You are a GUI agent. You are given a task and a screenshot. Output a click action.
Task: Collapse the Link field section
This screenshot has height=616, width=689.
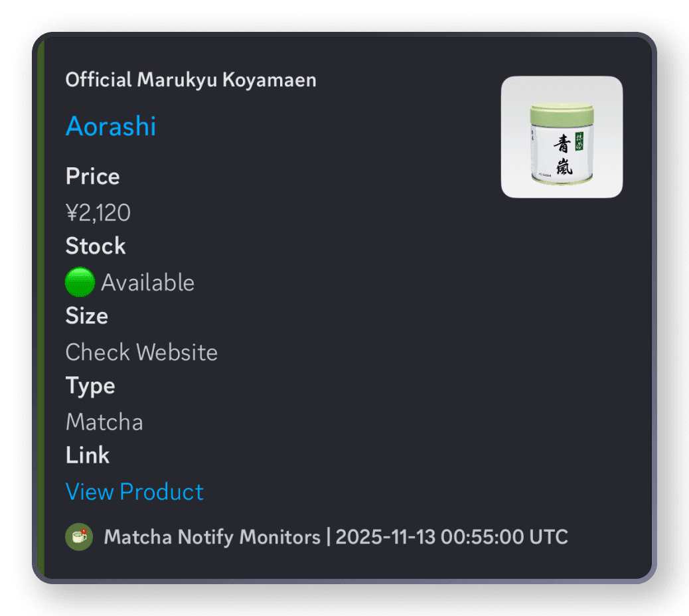tap(88, 455)
